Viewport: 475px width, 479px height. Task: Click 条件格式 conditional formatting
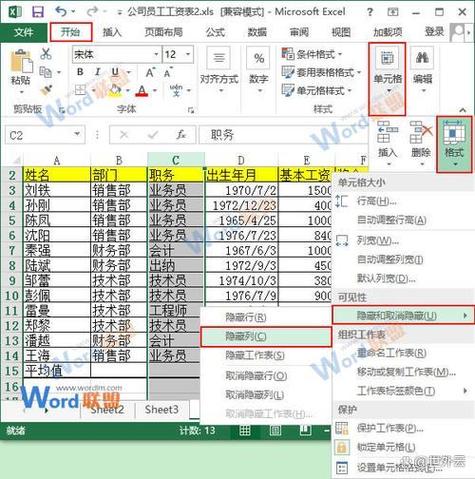(312, 54)
